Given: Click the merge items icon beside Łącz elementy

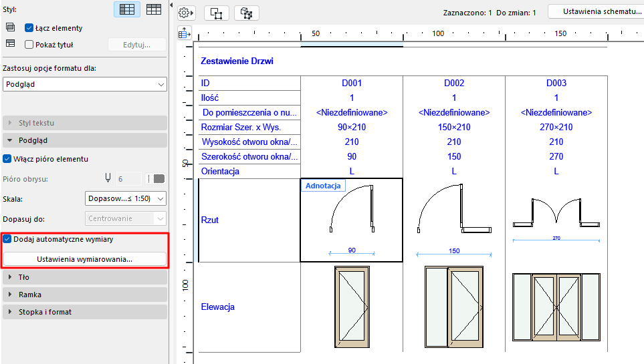Looking at the screenshot, I should 10,27.
